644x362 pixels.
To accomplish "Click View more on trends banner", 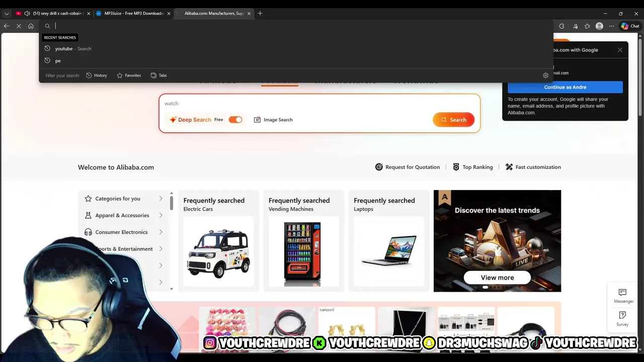I will pyautogui.click(x=497, y=278).
